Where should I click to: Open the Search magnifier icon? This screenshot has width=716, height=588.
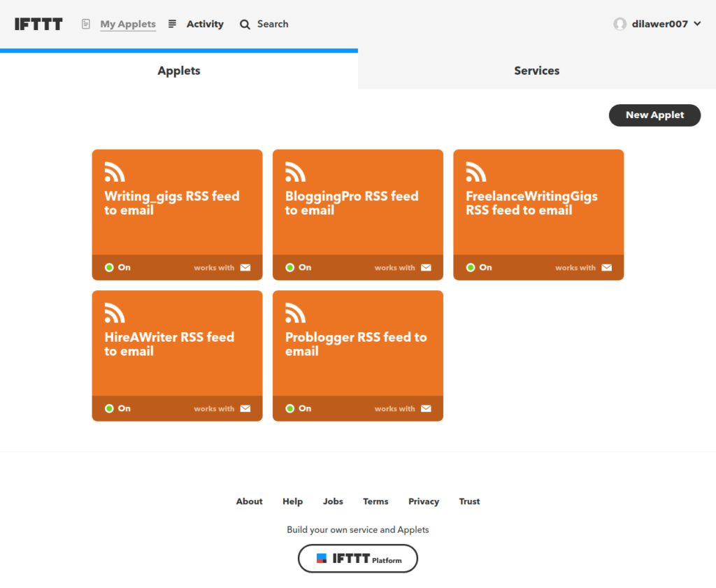pos(245,24)
